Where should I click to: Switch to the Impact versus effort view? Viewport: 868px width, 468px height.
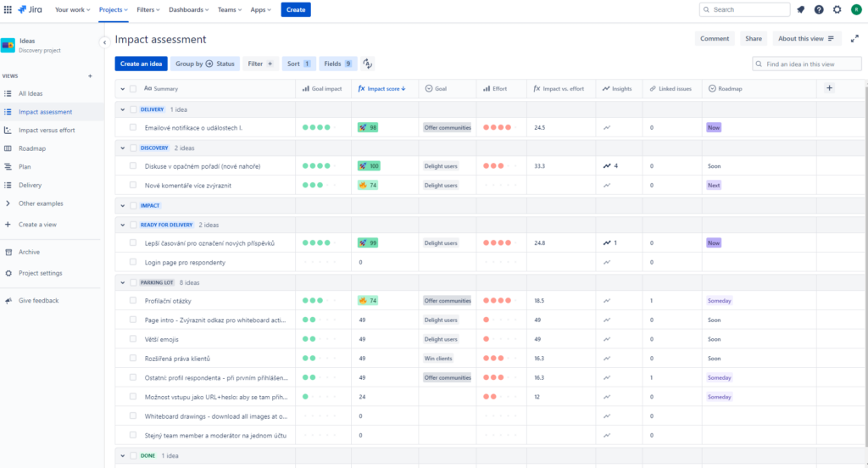coord(47,130)
